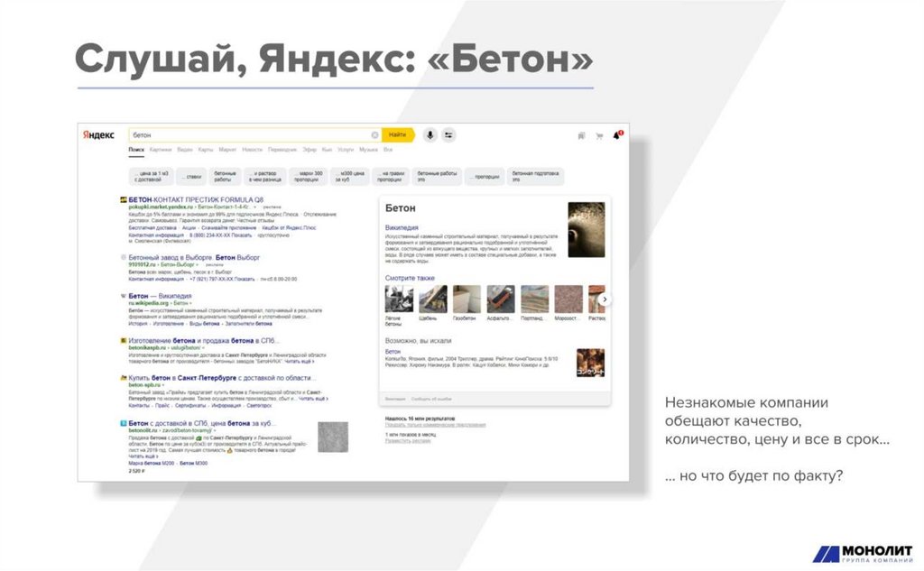This screenshot has height=571, width=924.
Task: Open the 'Легкие бетоны' thumbnail
Action: click(x=399, y=299)
